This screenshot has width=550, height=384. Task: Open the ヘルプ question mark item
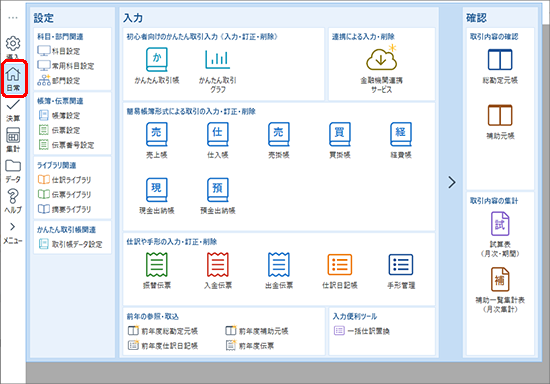point(13,201)
